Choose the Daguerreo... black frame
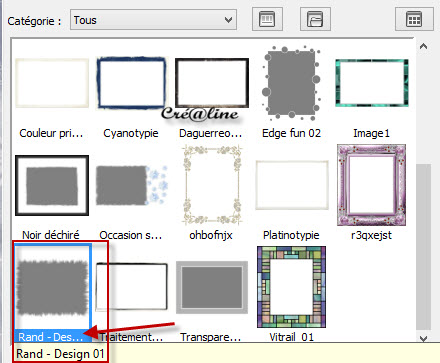The width and height of the screenshot is (440, 363). 212,83
